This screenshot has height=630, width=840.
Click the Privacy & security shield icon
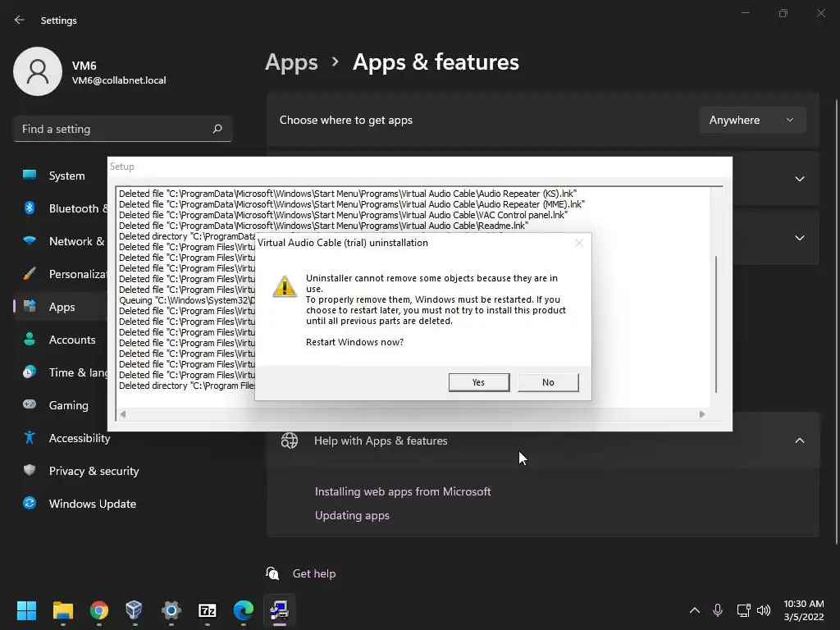point(30,470)
